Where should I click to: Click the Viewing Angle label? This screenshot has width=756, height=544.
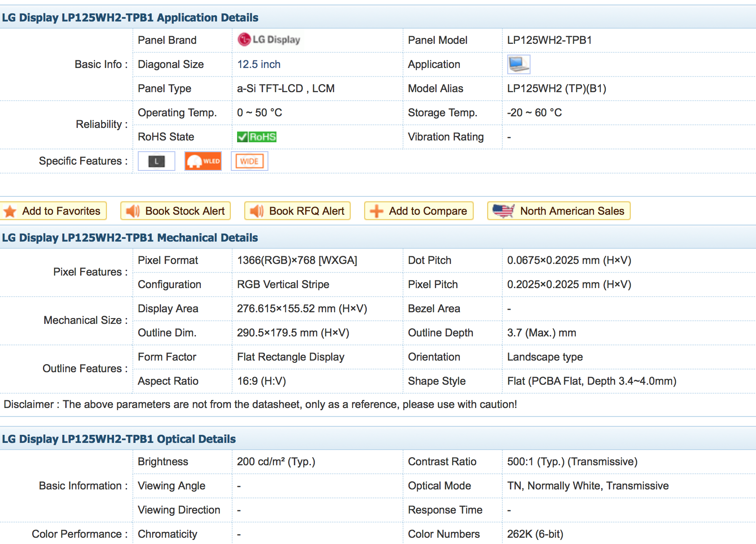click(x=171, y=486)
